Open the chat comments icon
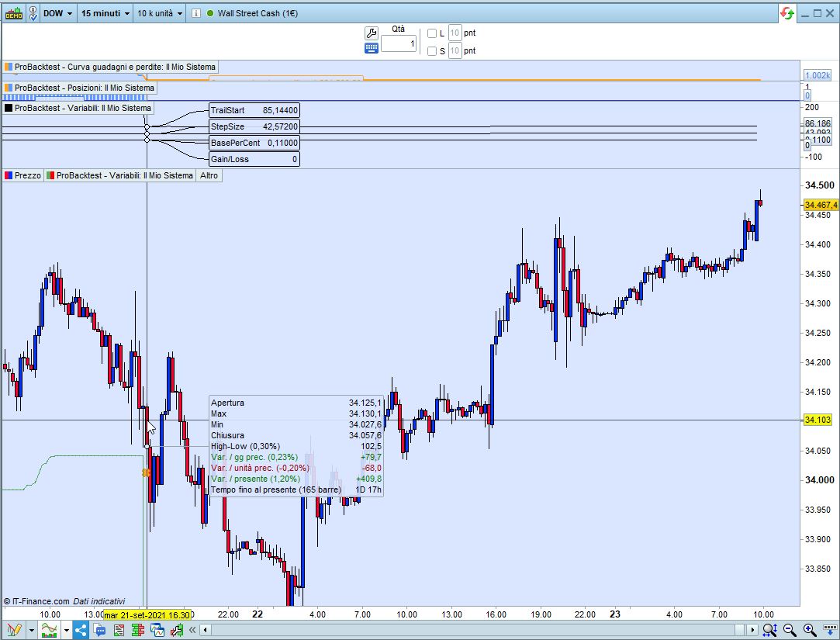The width and height of the screenshot is (840, 640). coord(99,630)
